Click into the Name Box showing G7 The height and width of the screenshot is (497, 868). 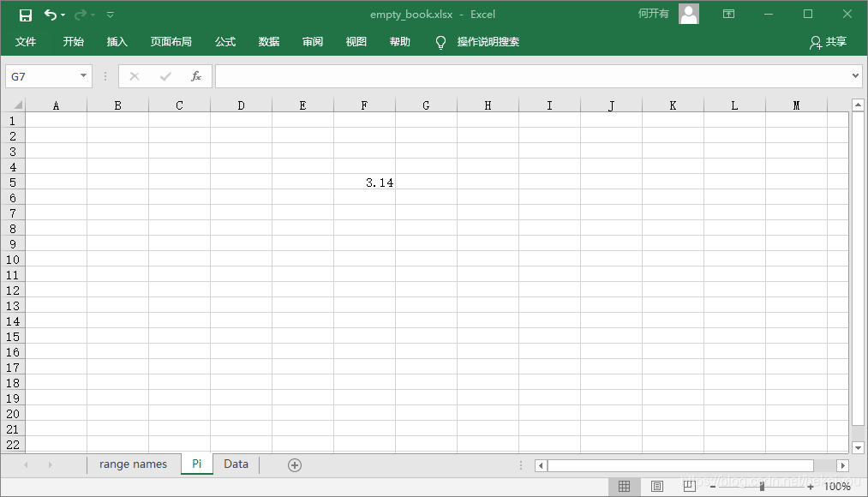click(41, 76)
